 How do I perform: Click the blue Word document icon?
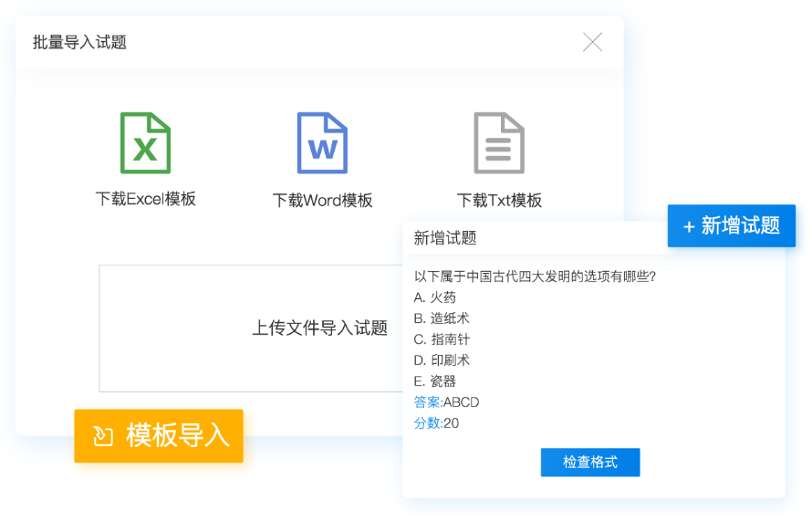tap(322, 143)
